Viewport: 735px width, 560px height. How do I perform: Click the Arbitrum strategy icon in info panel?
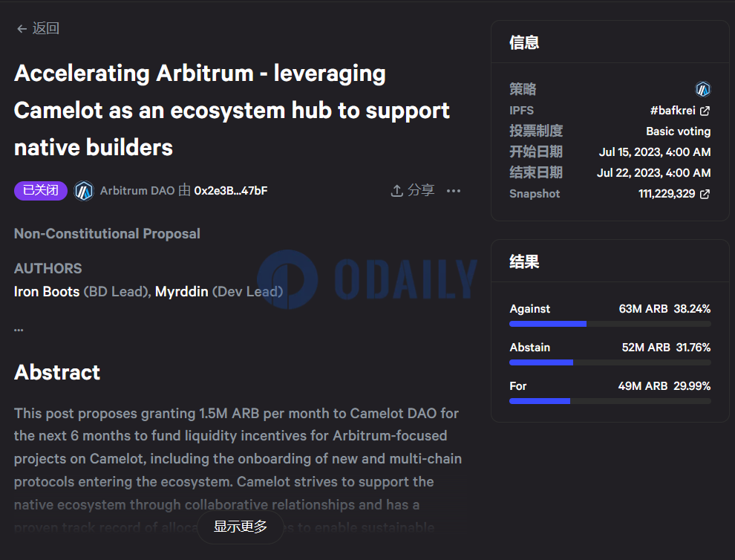click(702, 90)
